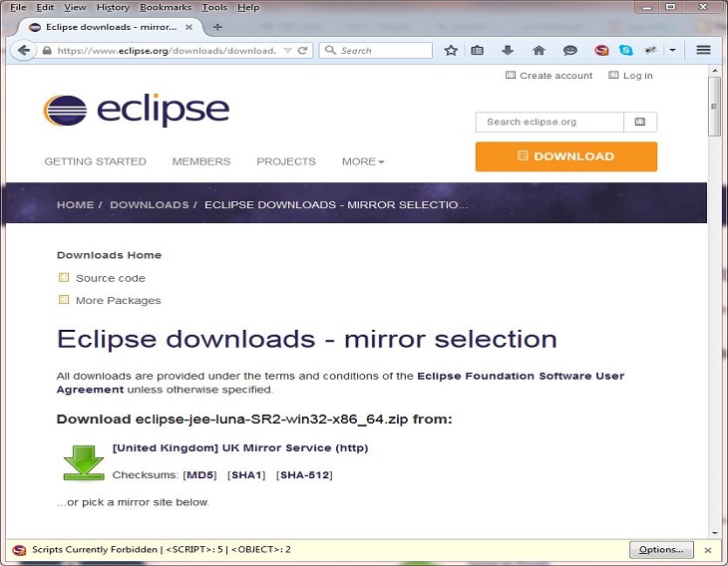Click the orange DOWNLOAD button
728x566 pixels.
click(566, 156)
